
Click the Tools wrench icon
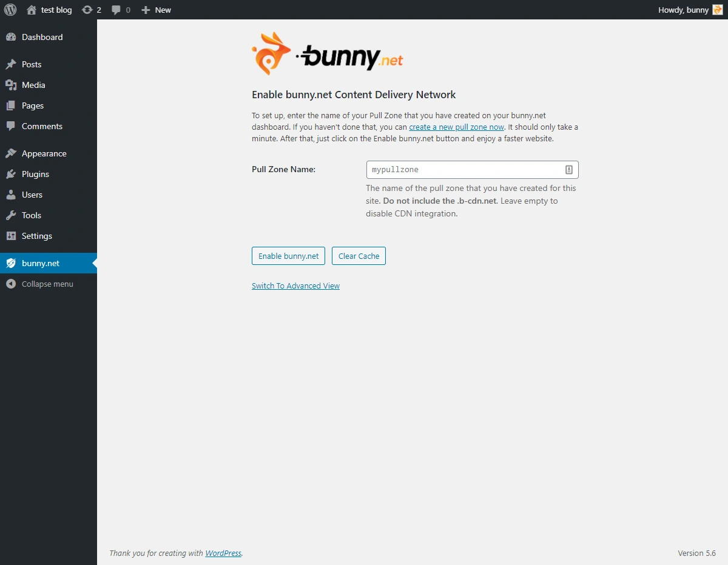point(11,215)
